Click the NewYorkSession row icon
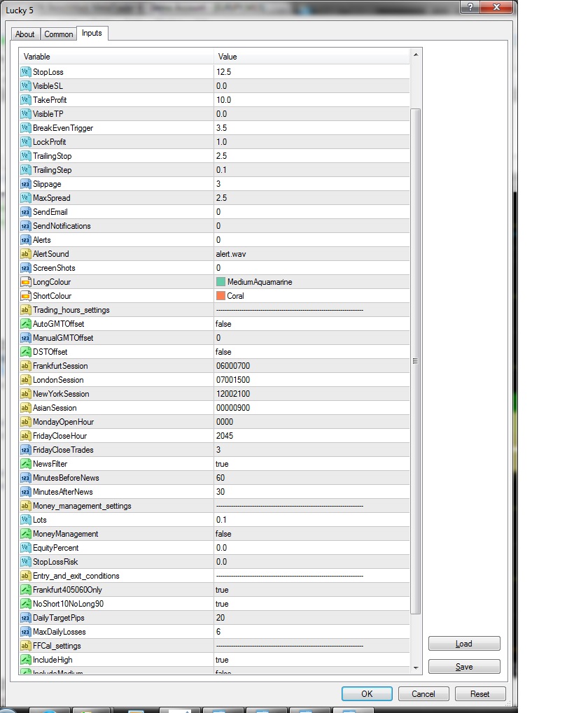Screen dimensions: 588x713 (25, 394)
